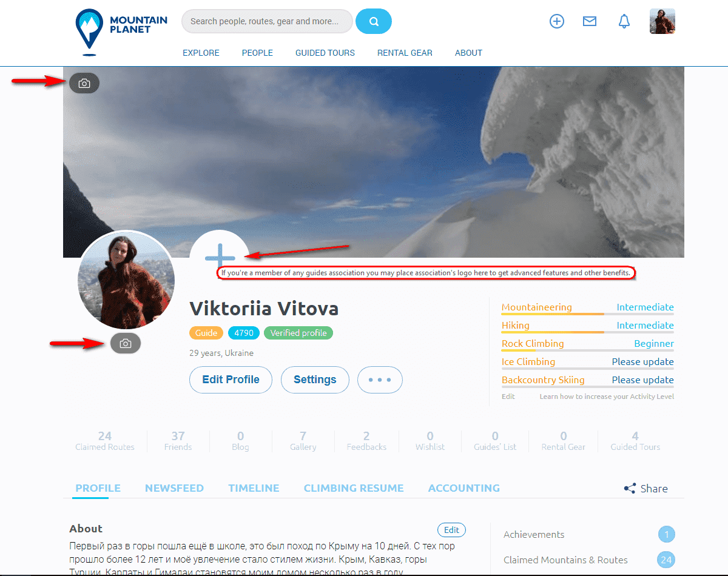Click the camera icon to change cover photo
The height and width of the screenshot is (576, 728).
[84, 83]
